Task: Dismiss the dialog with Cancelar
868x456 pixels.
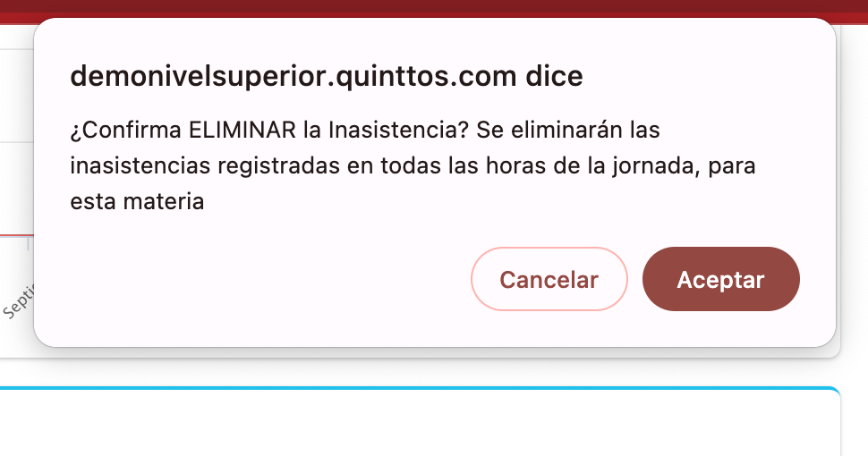Action: [x=549, y=279]
